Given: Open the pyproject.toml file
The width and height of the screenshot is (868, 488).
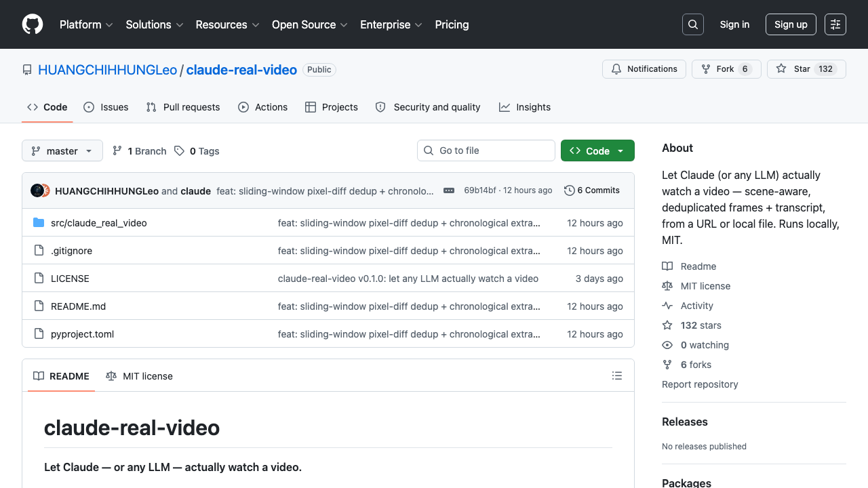Looking at the screenshot, I should pos(83,334).
